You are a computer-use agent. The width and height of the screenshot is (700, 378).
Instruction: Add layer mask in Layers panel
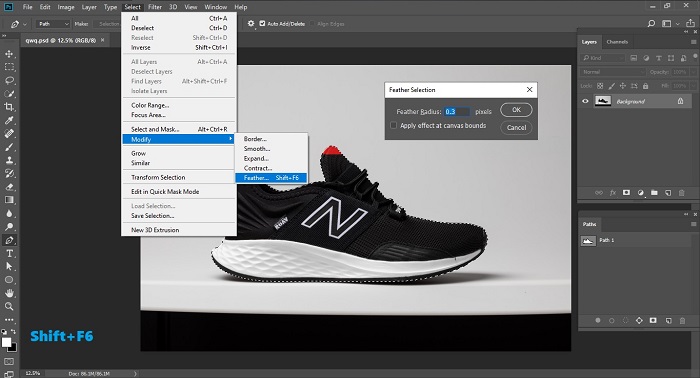(x=626, y=193)
